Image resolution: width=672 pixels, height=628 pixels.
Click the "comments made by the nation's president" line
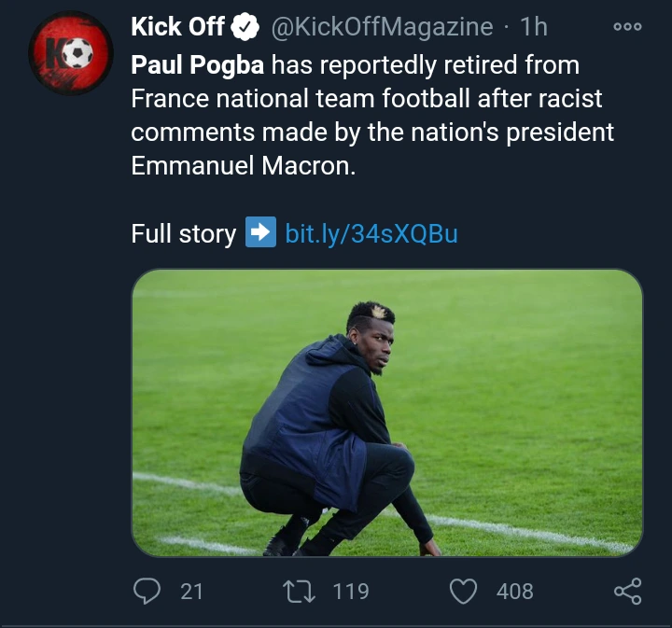tap(372, 132)
